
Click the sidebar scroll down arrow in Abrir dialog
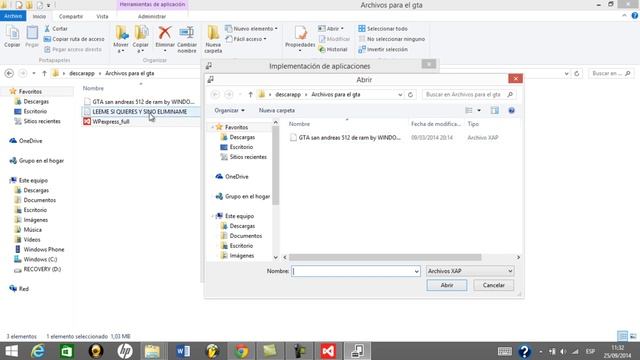pyautogui.click(x=276, y=258)
